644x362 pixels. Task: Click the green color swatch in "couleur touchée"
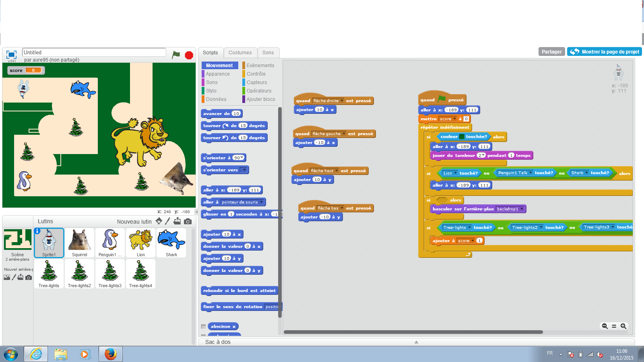[462, 137]
